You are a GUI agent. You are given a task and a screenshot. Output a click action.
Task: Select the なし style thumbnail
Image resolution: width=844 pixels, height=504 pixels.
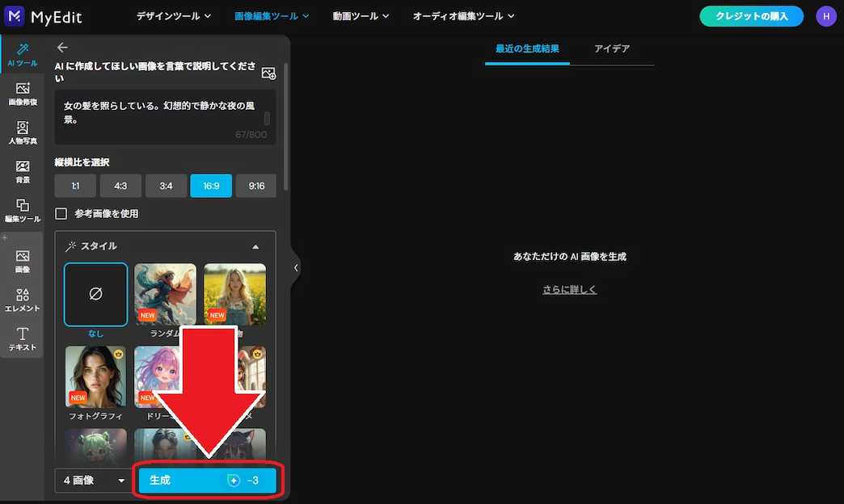96,294
